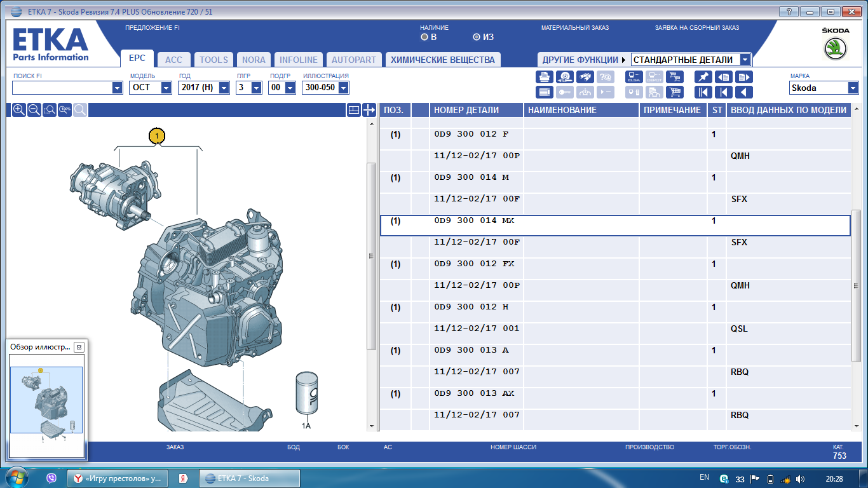Click the print icon in toolbar
Image resolution: width=868 pixels, height=488 pixels.
tap(544, 77)
